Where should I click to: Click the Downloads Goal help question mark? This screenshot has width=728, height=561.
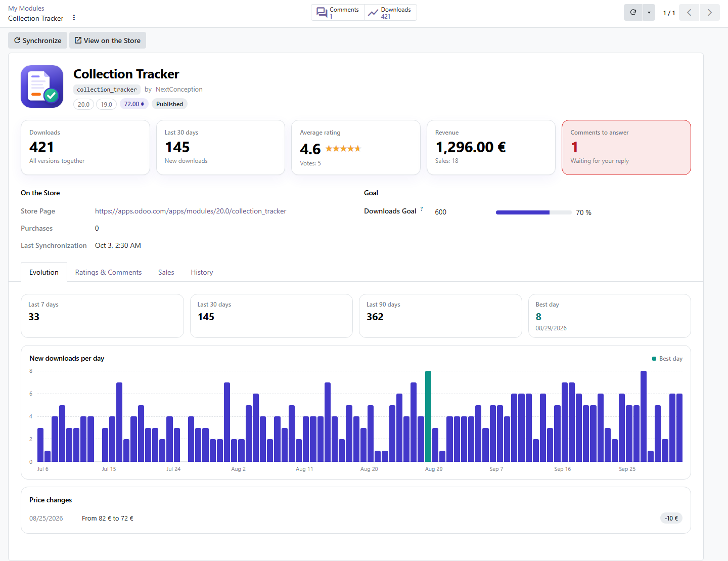422,208
